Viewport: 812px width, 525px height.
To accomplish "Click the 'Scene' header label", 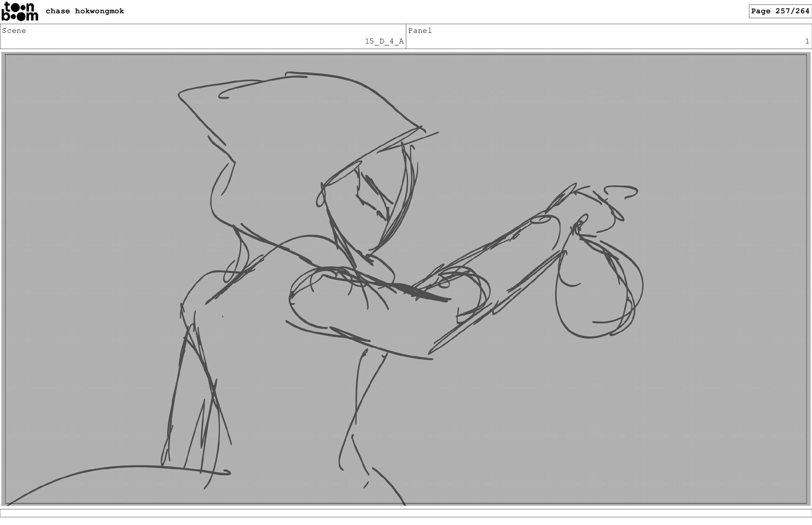I will pyautogui.click(x=14, y=30).
